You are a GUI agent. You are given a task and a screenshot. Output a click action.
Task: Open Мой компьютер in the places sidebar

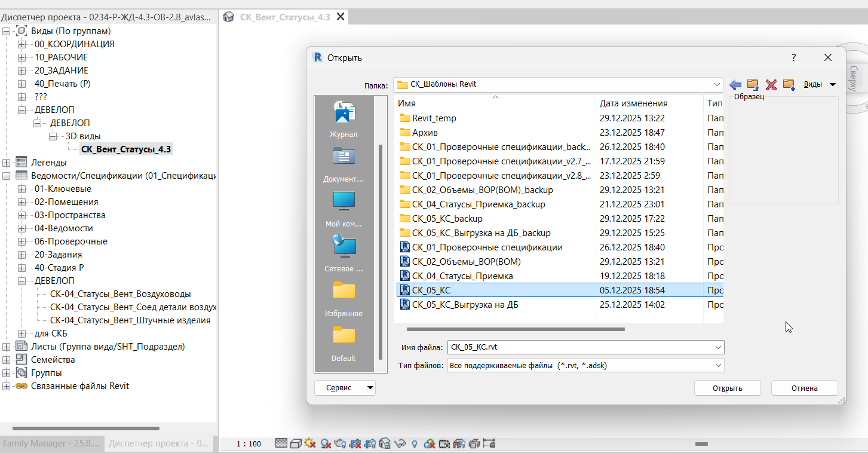pyautogui.click(x=343, y=209)
